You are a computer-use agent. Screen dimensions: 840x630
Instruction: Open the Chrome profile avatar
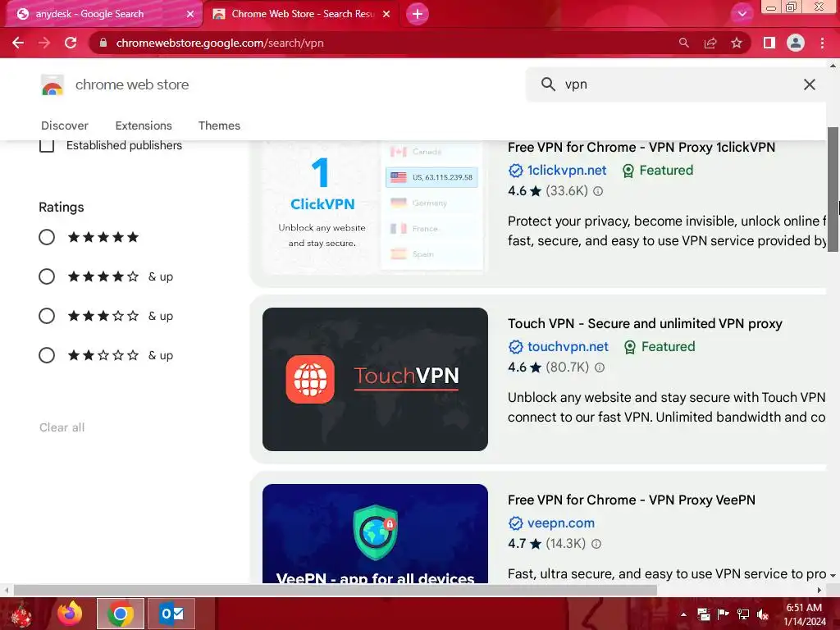796,43
